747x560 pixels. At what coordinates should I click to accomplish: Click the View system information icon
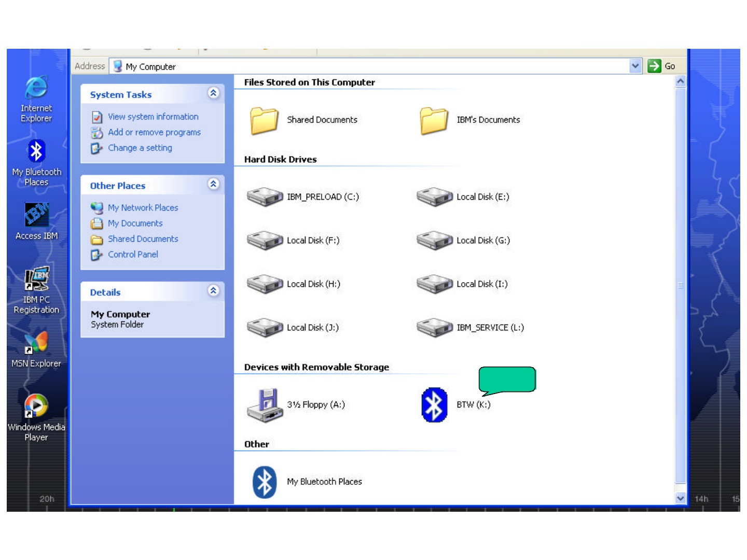[x=97, y=117]
